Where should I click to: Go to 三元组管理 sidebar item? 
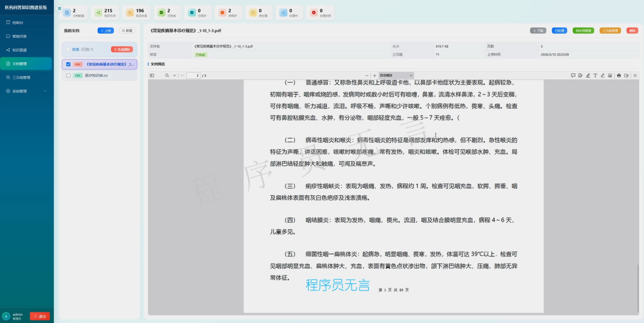tap(21, 77)
